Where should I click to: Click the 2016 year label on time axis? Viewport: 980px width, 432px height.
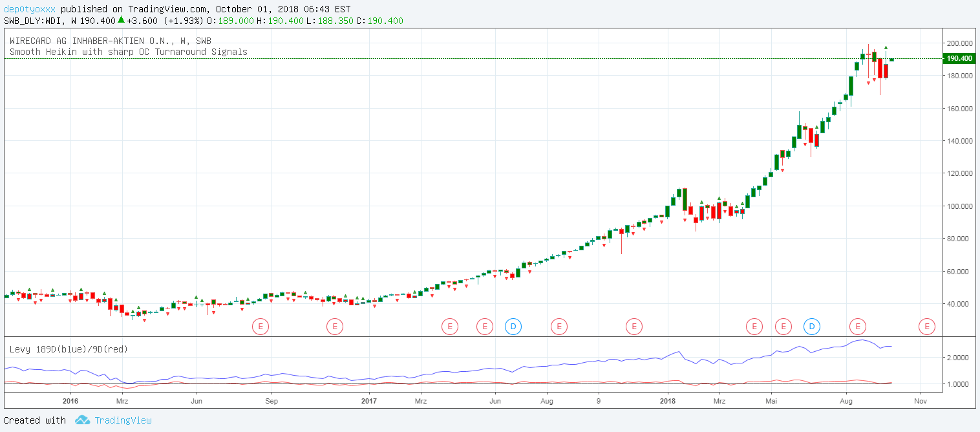(x=70, y=401)
